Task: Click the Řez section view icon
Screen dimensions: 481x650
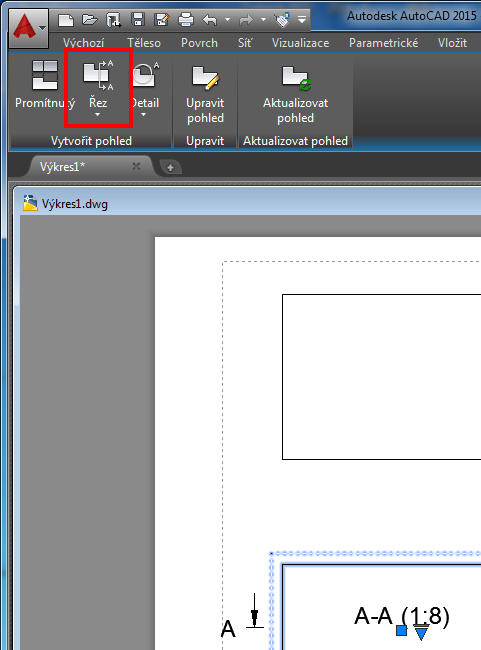Action: tap(98, 75)
